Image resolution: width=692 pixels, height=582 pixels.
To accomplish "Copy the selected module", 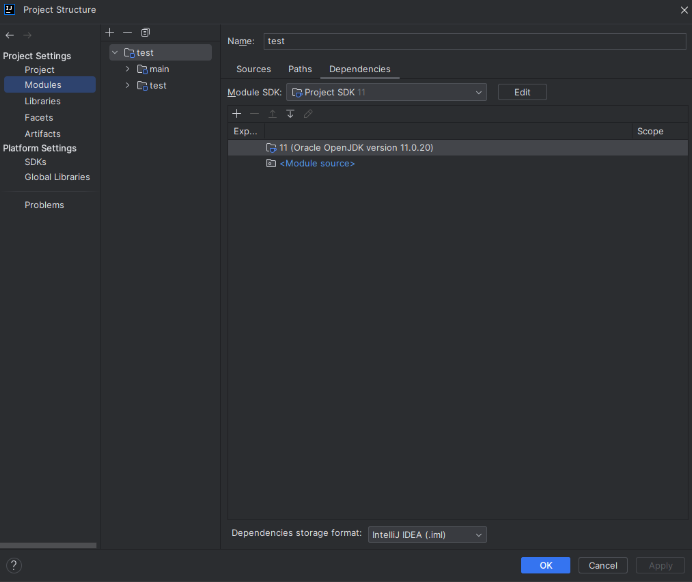I will 145,32.
